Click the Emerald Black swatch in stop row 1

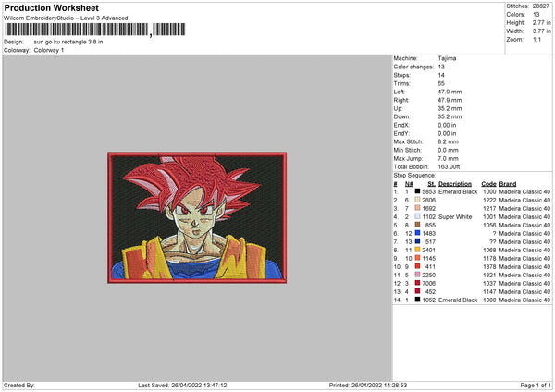coord(418,191)
